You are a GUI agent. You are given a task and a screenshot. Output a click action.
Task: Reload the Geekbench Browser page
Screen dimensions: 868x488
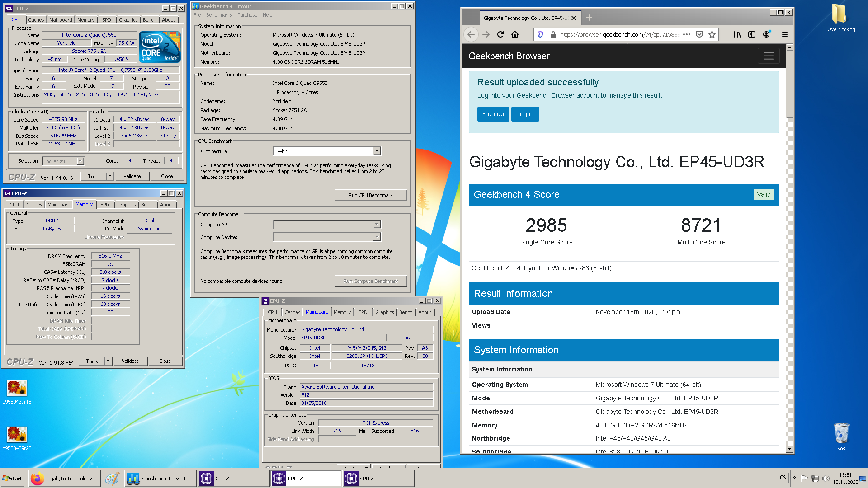pos(500,34)
